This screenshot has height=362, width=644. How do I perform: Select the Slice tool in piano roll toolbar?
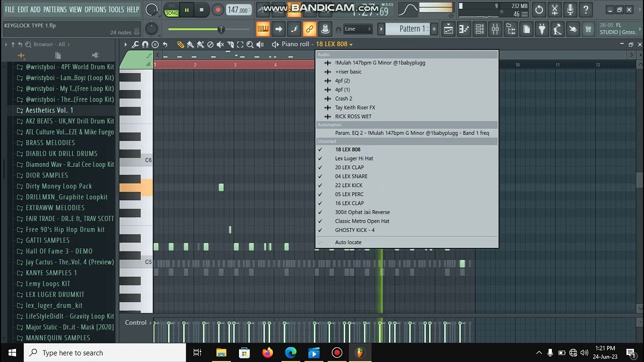tap(230, 45)
